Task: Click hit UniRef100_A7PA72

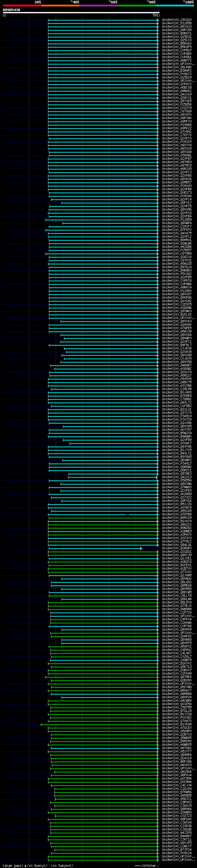Action: pos(177,84)
